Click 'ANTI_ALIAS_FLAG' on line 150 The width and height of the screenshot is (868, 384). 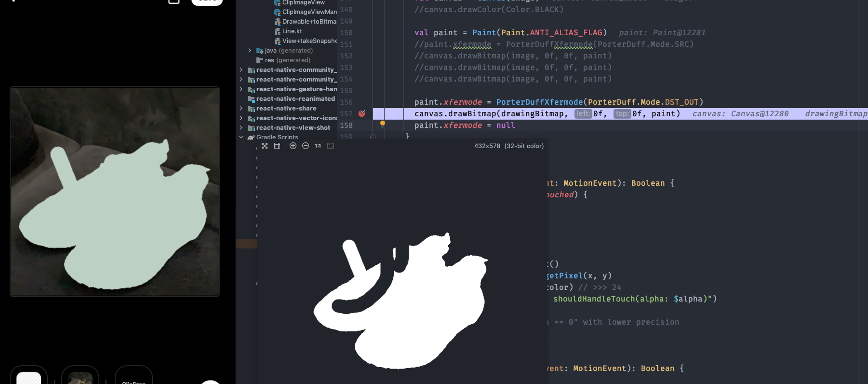[x=566, y=32]
